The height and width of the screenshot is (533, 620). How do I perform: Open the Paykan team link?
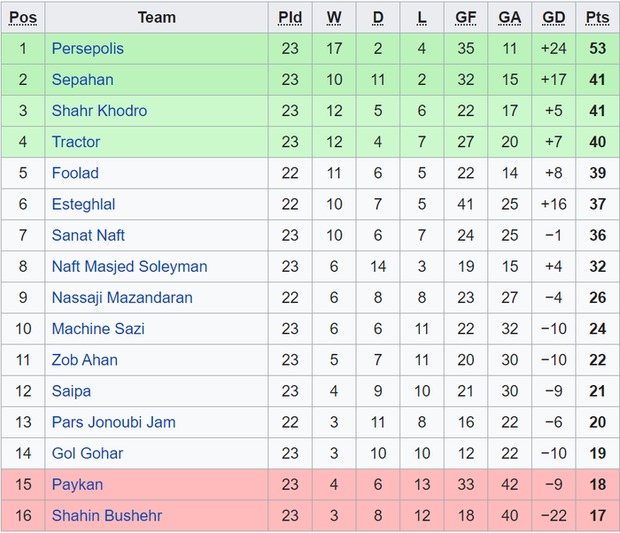point(77,484)
